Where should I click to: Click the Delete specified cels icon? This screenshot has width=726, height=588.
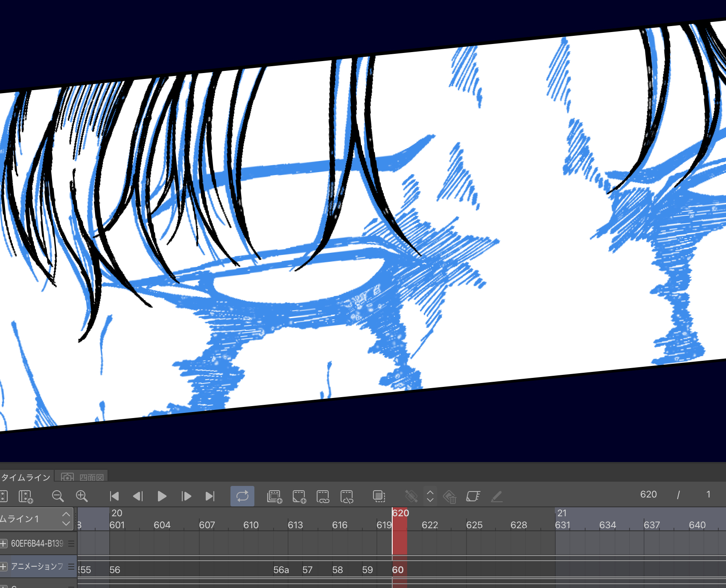coord(347,496)
